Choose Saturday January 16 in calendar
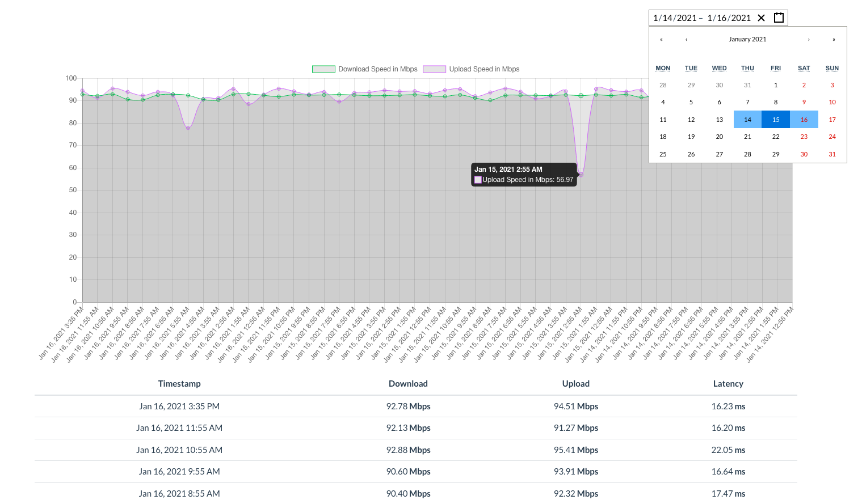Screen dimensions: 862x504 click(x=804, y=120)
